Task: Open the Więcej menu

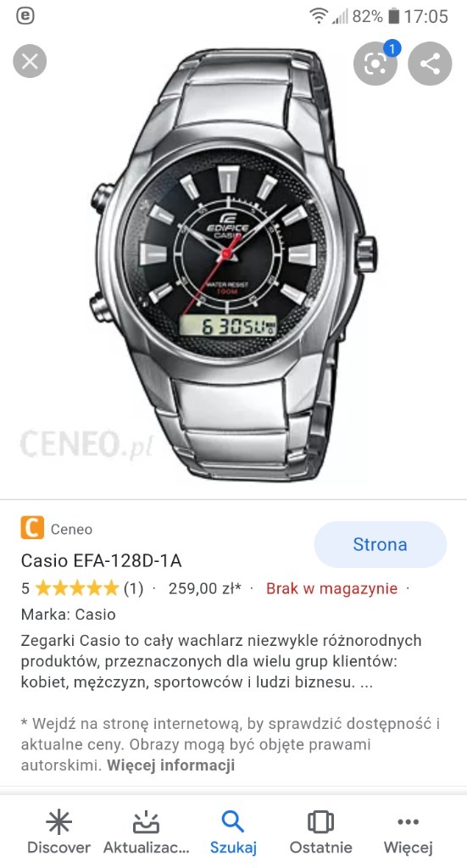Action: click(409, 832)
